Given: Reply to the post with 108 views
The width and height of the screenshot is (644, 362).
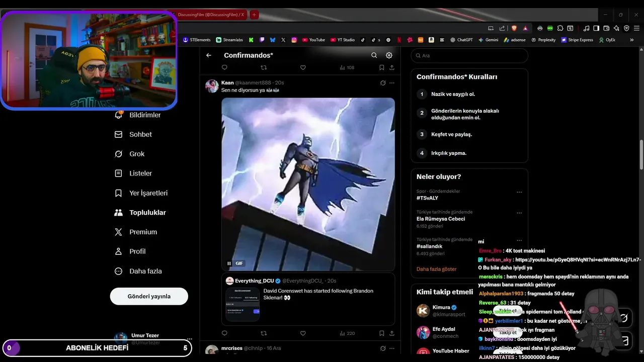Looking at the screenshot, I should coord(224,67).
